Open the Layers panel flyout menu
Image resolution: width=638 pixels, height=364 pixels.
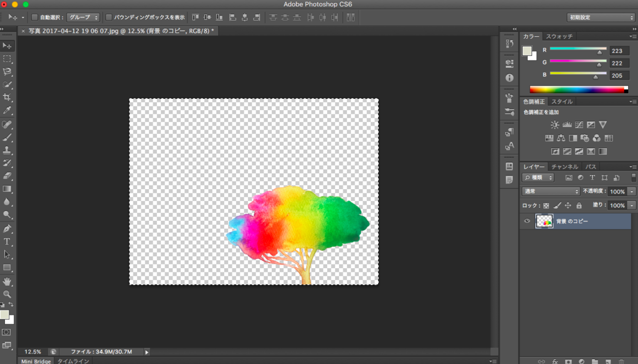pos(633,167)
